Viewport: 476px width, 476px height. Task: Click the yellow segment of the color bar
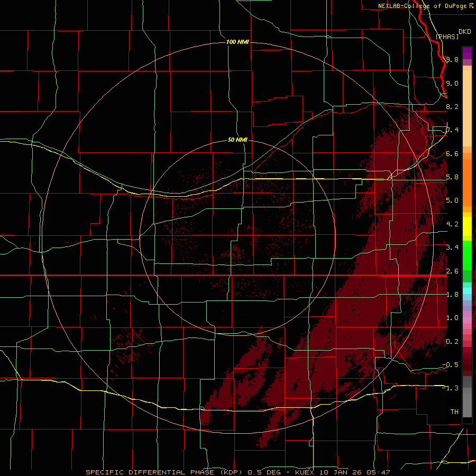(467, 226)
